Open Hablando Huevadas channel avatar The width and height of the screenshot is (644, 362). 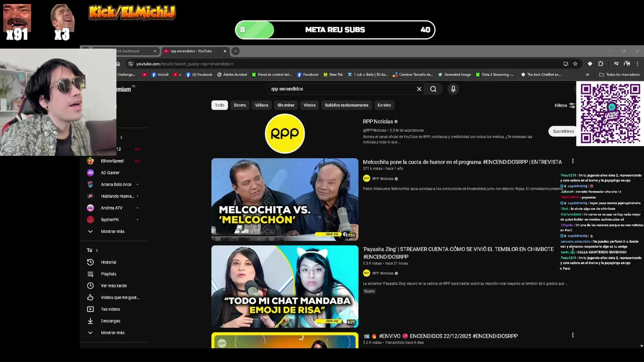coord(91,196)
